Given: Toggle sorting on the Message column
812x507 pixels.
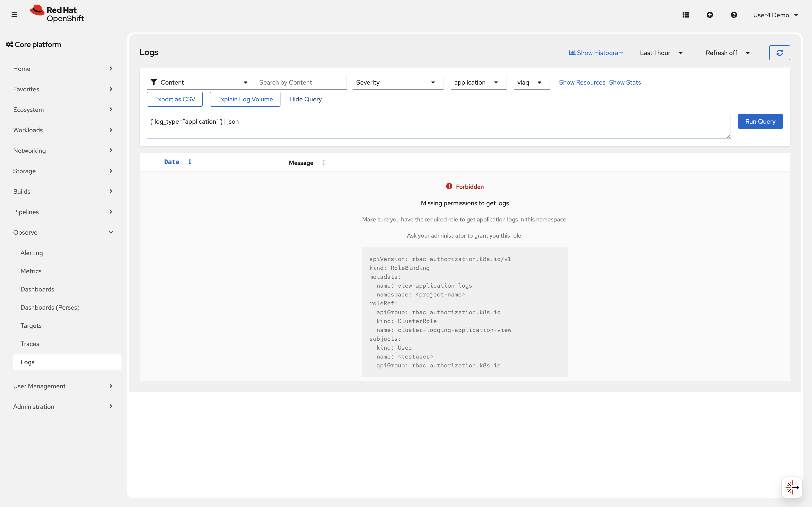Looking at the screenshot, I should point(323,162).
